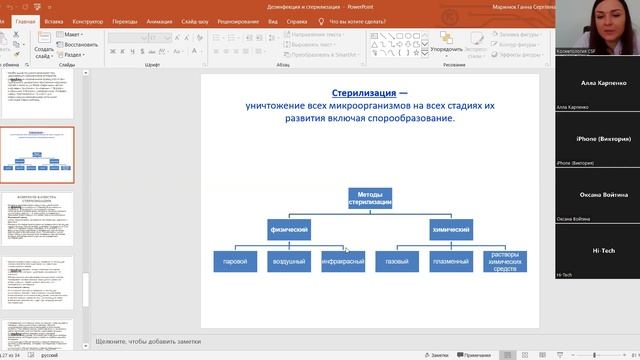This screenshot has width=640, height=360.
Task: Open the Рецензирование ribbon tab
Action: click(x=238, y=22)
